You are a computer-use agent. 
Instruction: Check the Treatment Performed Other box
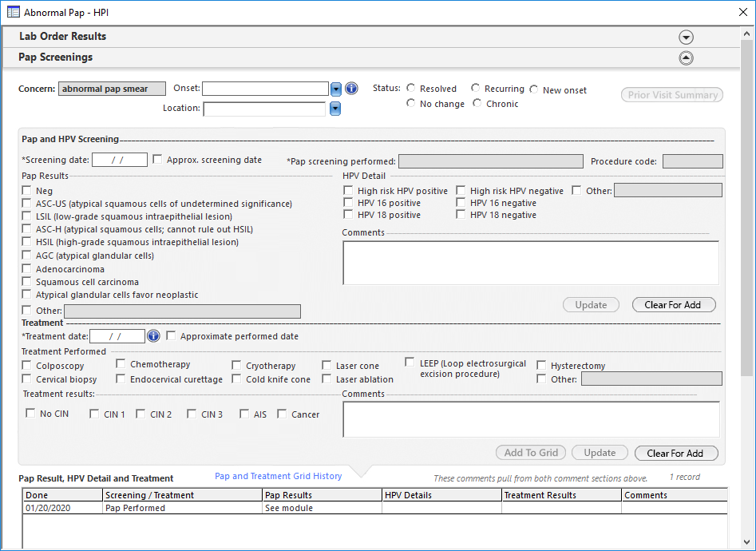click(541, 379)
